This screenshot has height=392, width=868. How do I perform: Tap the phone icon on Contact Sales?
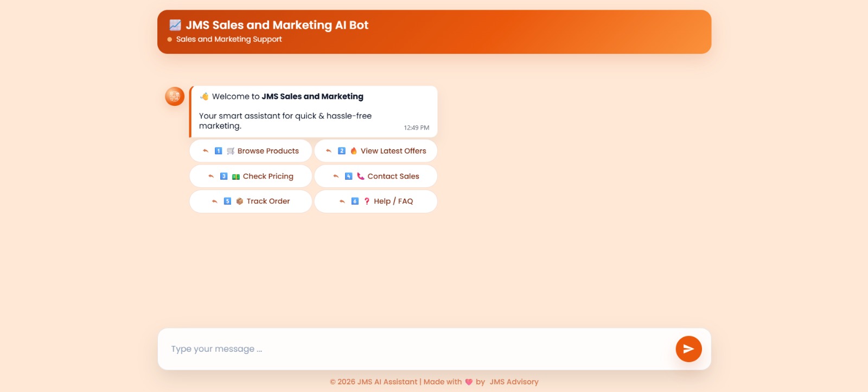360,176
